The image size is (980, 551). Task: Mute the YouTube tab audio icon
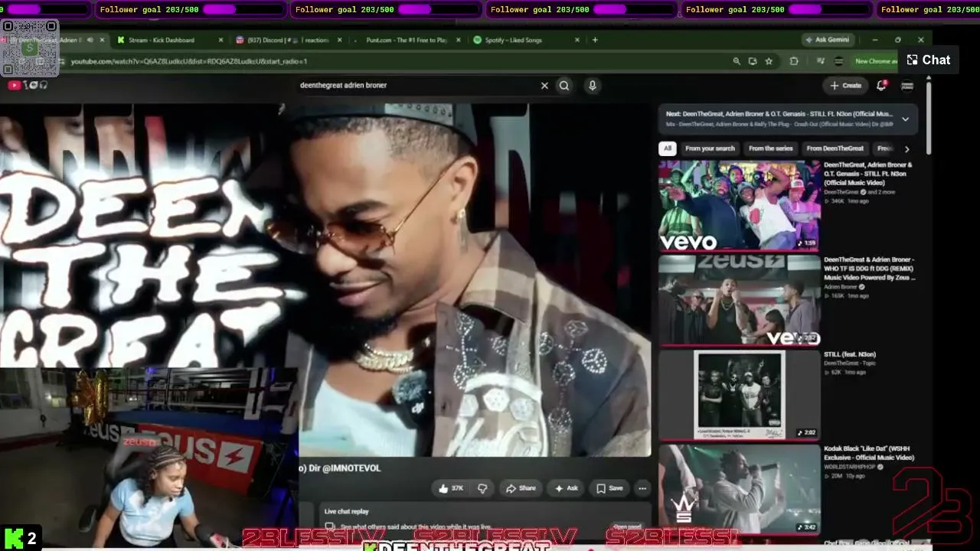[x=90, y=40]
